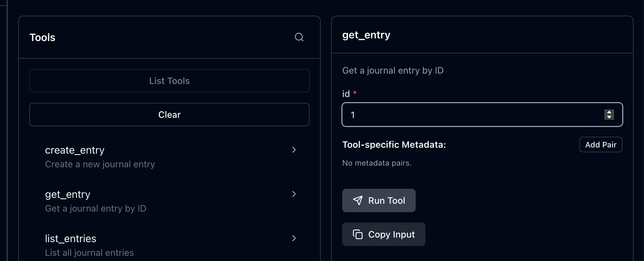This screenshot has width=644, height=261.
Task: Choose the list_entries tool name
Action: click(71, 239)
